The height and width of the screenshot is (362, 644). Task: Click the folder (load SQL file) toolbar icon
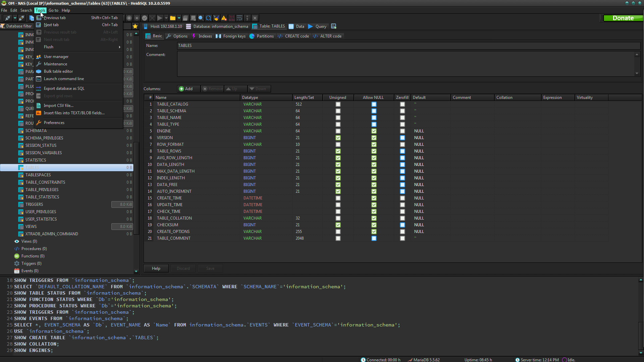click(173, 18)
